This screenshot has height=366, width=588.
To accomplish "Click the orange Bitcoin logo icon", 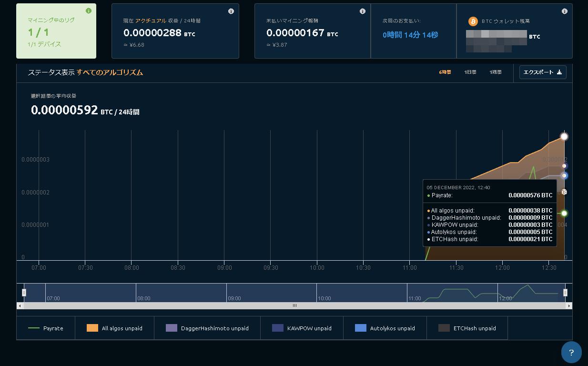I will pos(473,21).
